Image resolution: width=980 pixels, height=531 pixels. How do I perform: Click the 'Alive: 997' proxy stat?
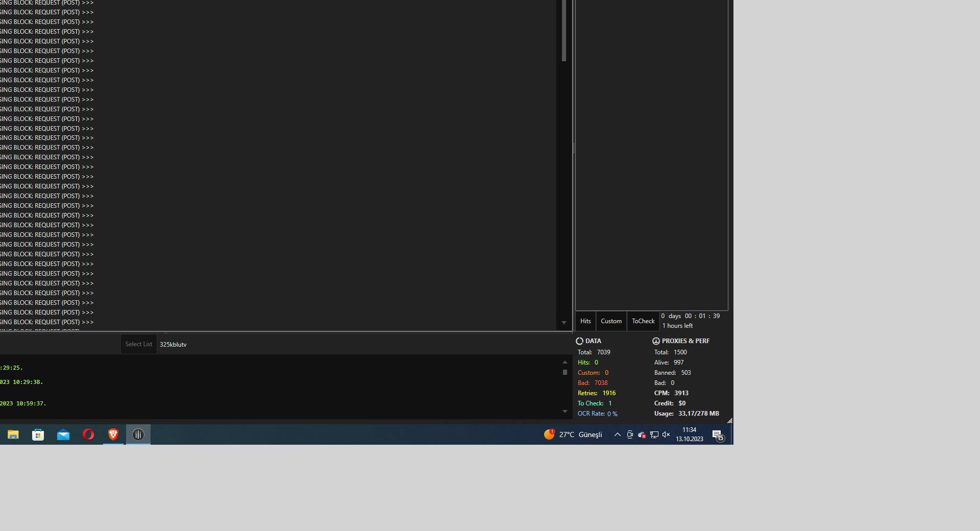(669, 363)
